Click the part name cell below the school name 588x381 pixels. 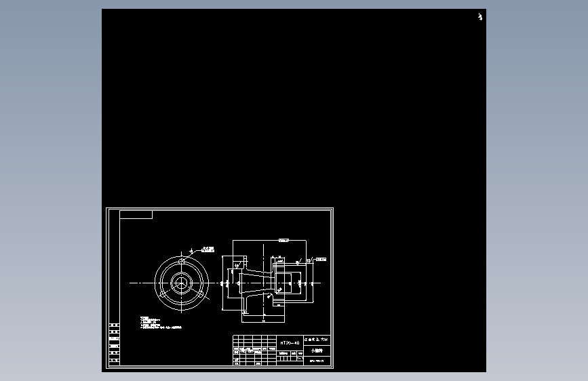317,350
